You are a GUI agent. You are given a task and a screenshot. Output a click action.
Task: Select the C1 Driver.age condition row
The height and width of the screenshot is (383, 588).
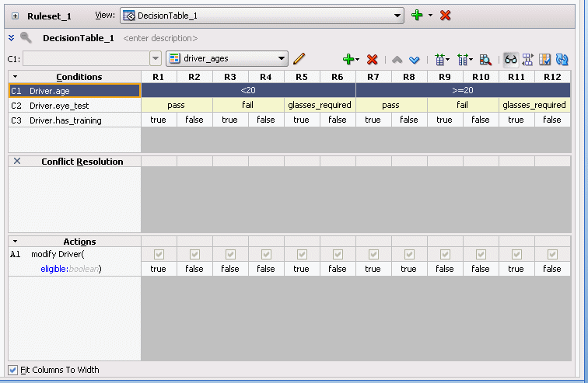point(74,91)
